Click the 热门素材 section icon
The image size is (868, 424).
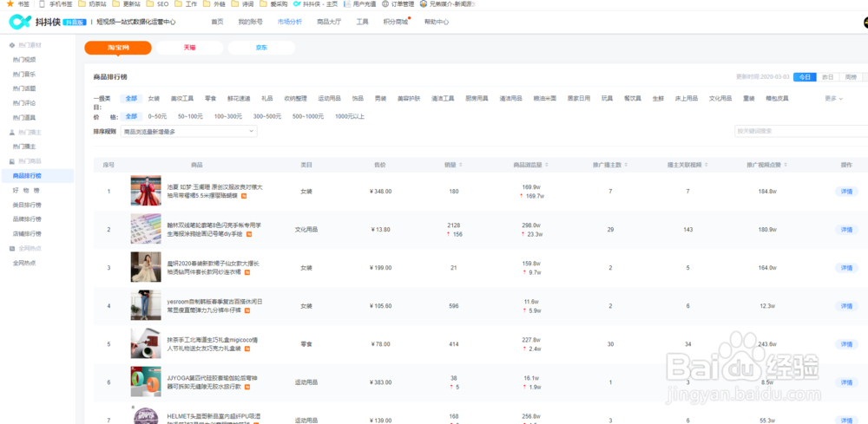(x=12, y=45)
